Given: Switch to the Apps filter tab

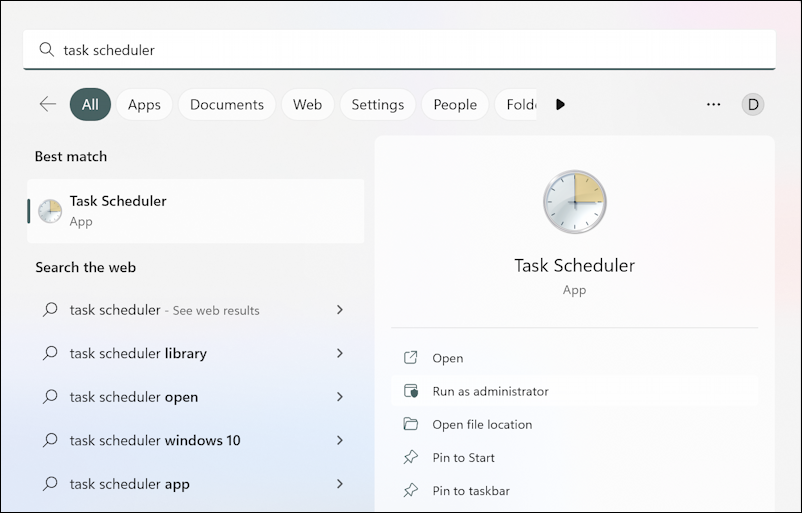Looking at the screenshot, I should tap(144, 104).
